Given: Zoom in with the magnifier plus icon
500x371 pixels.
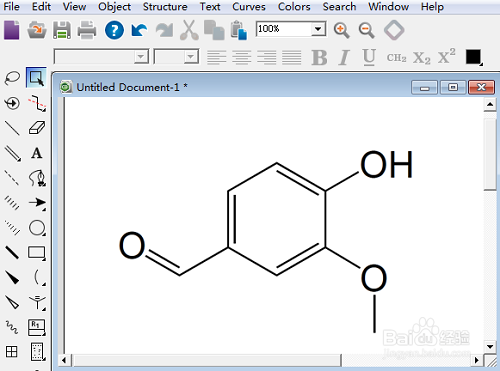Looking at the screenshot, I should tap(341, 30).
